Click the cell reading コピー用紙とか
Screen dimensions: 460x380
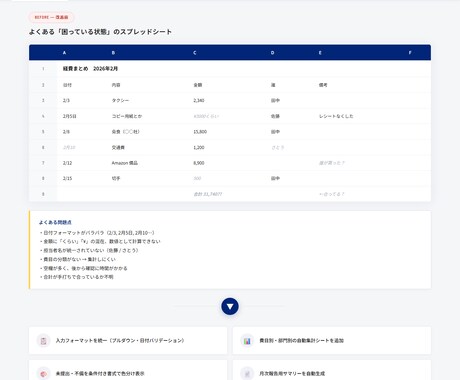(x=127, y=116)
